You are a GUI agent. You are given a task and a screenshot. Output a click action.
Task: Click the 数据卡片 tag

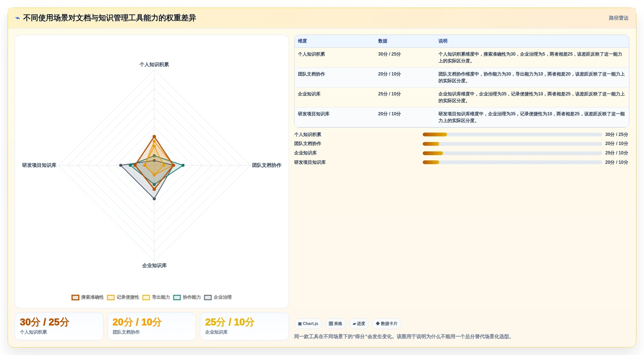click(x=387, y=323)
